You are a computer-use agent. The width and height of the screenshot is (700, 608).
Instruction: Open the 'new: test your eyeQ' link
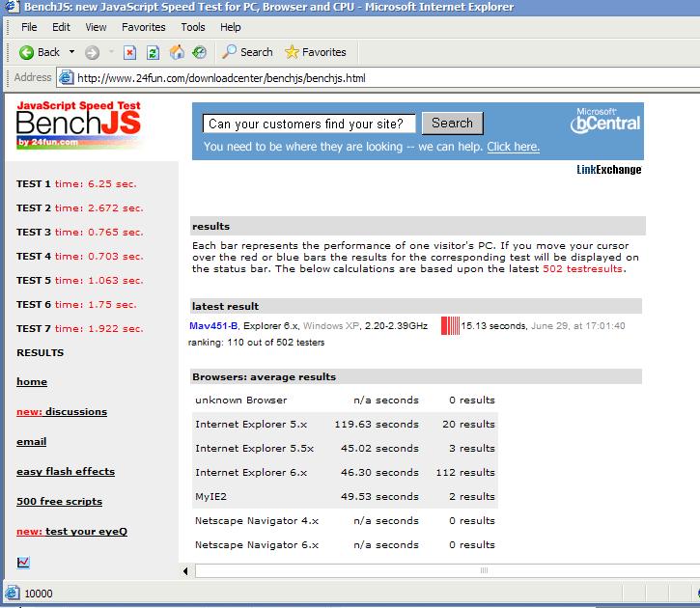coord(71,531)
